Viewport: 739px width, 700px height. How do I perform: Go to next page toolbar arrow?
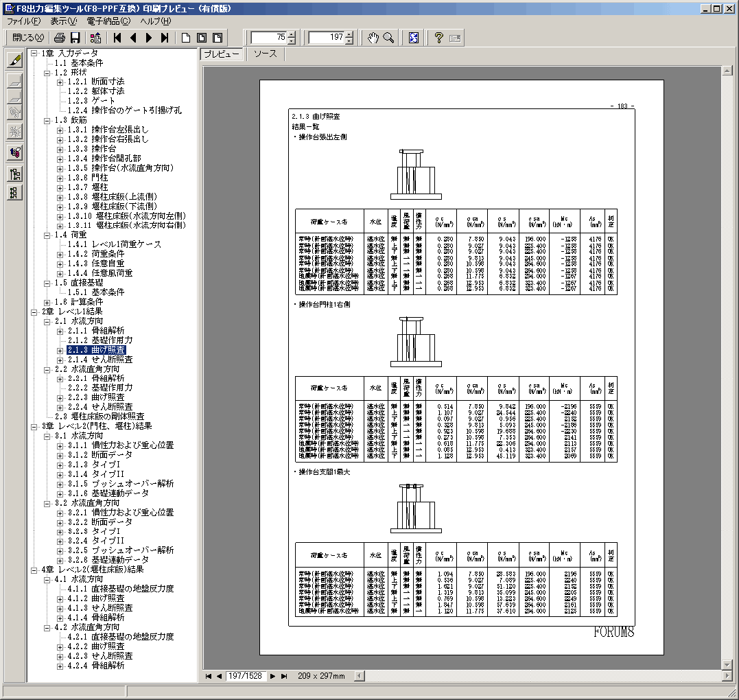(149, 38)
